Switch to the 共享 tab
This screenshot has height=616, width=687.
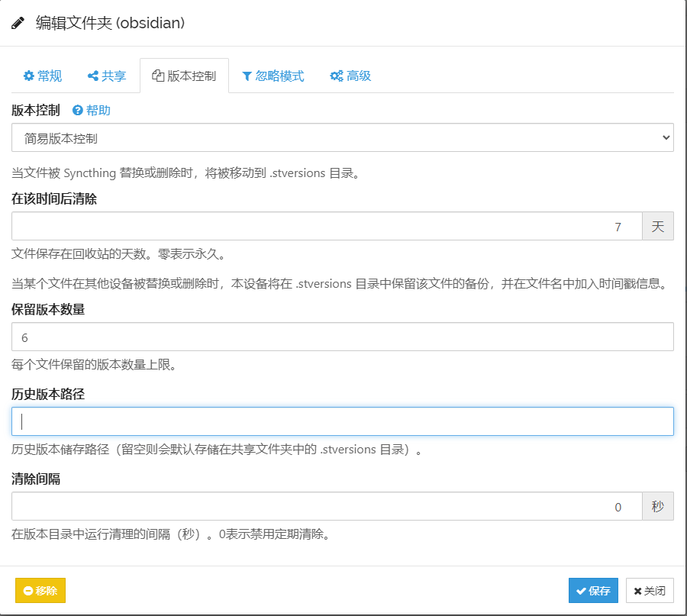coord(107,76)
